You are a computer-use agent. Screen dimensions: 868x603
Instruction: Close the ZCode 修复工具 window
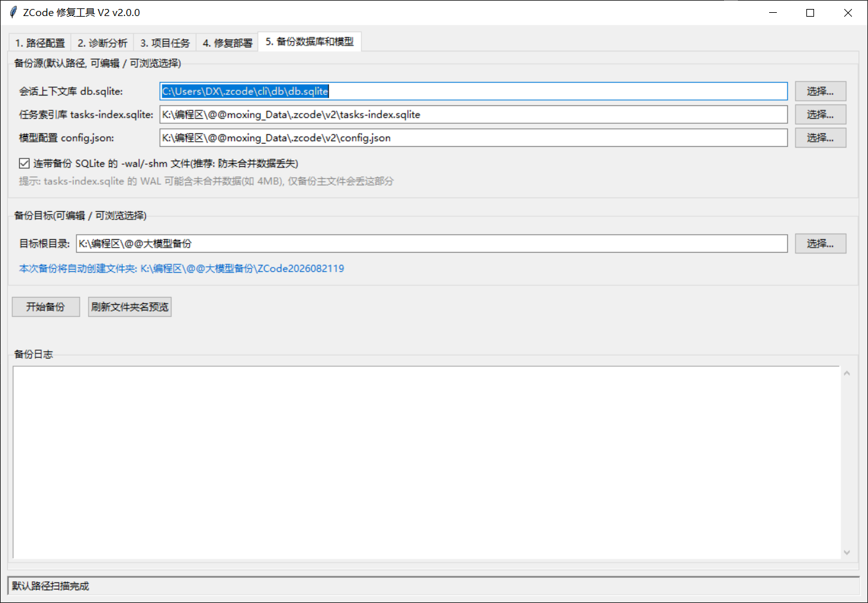pyautogui.click(x=848, y=13)
